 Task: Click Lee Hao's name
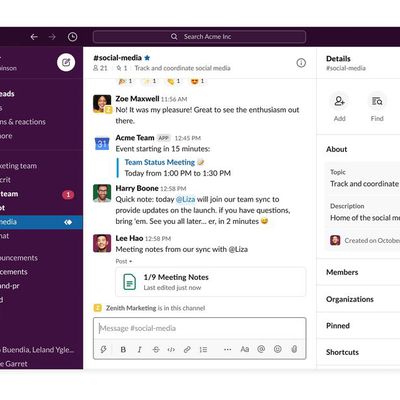coord(129,238)
